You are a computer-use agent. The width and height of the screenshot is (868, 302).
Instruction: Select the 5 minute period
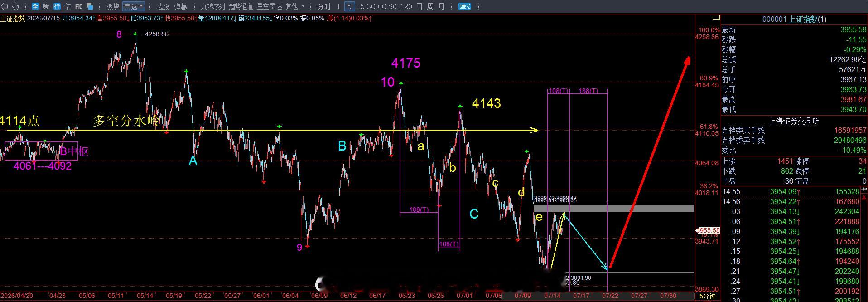(349, 6)
